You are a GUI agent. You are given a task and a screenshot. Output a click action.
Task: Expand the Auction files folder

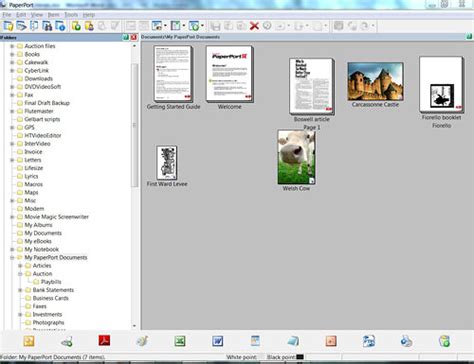(12, 46)
